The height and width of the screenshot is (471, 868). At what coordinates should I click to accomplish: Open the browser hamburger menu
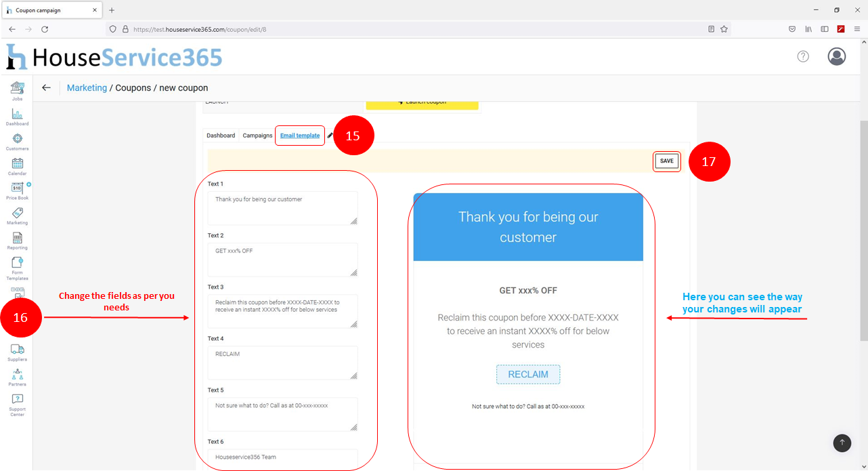[857, 29]
